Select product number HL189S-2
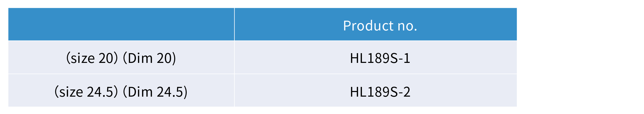Viewport: 644px width, 114px height. (x=380, y=92)
